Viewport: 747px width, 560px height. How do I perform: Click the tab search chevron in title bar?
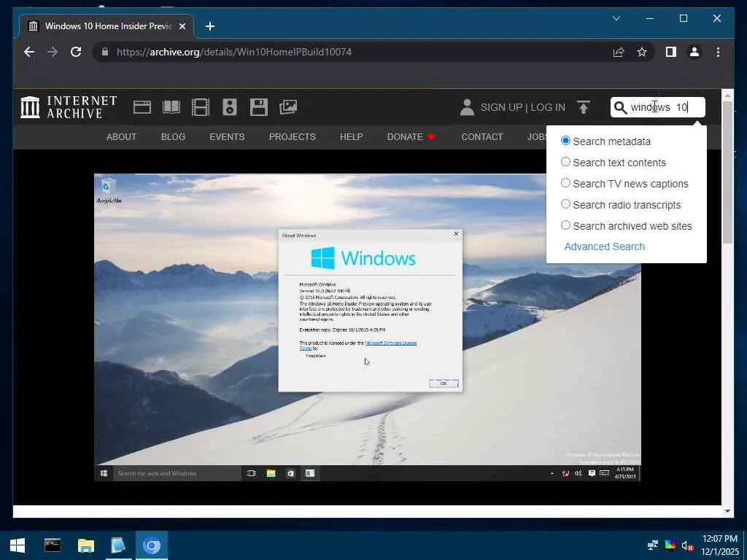click(x=616, y=18)
